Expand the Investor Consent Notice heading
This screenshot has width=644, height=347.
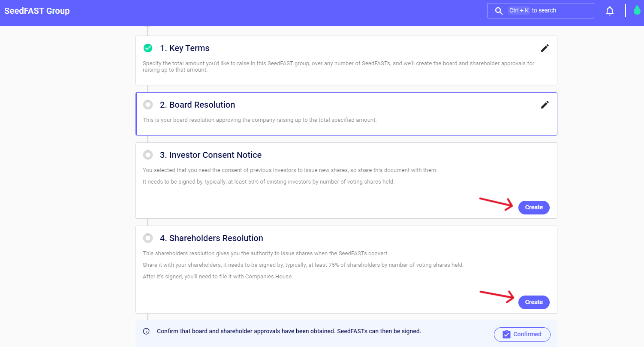[x=215, y=155]
